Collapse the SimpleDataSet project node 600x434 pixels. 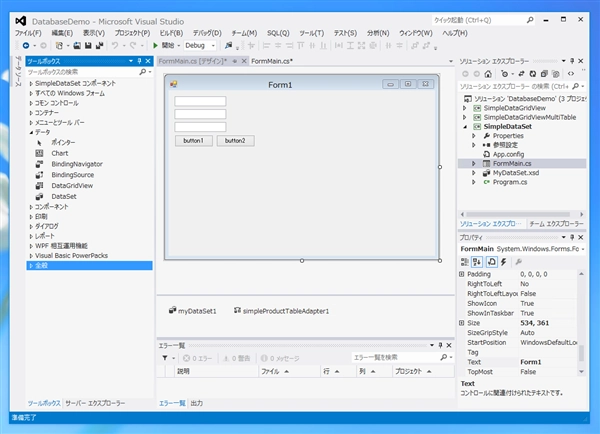click(x=465, y=127)
